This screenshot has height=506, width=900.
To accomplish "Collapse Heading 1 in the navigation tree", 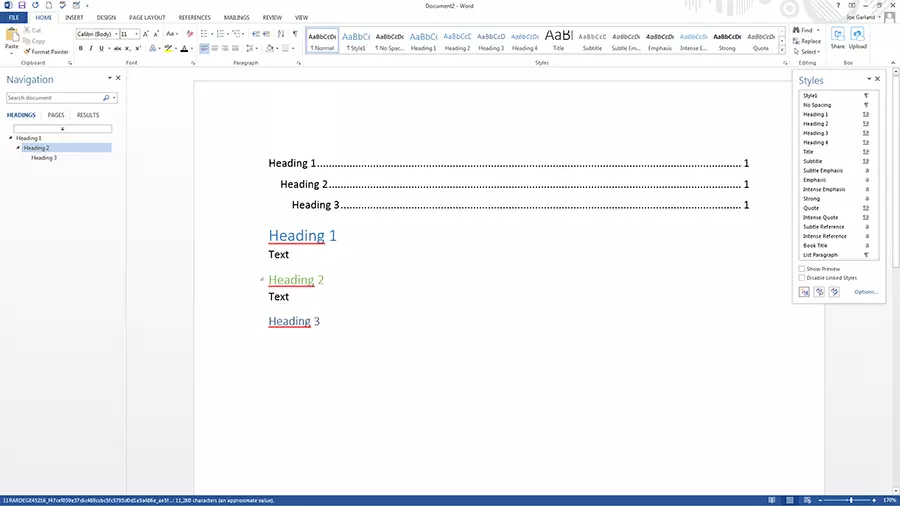I will click(x=10, y=138).
